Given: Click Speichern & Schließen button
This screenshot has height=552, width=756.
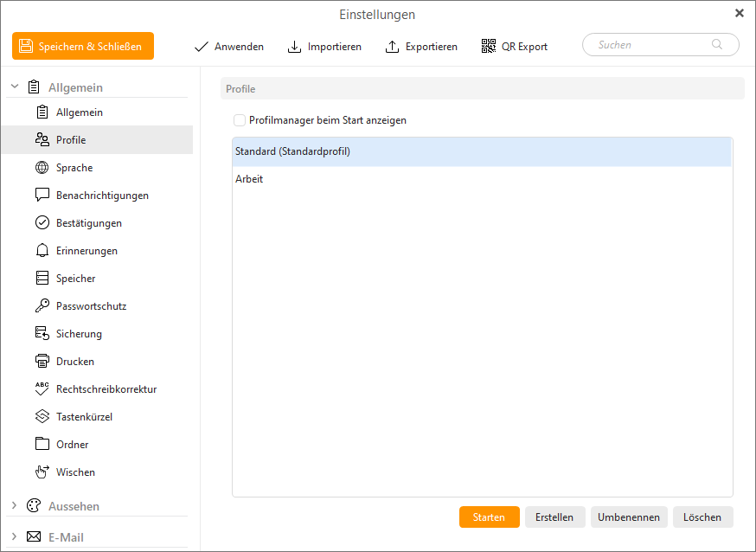Looking at the screenshot, I should point(83,47).
